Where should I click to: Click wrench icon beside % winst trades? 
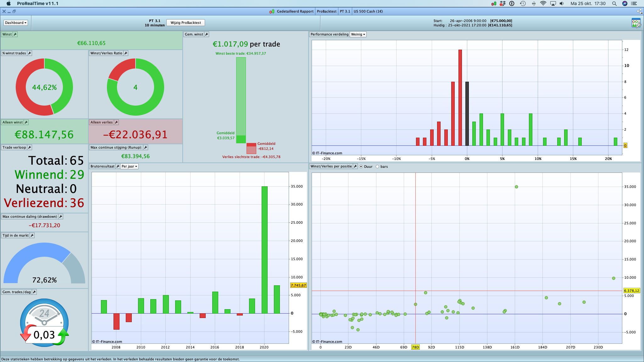pos(30,53)
